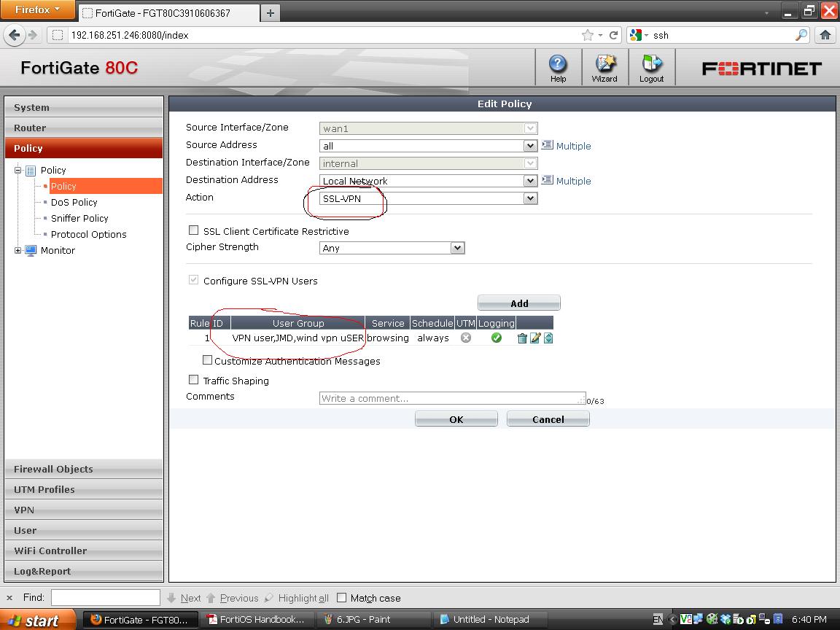Viewport: 840px width, 630px height.
Task: Check Customize Authentication Messages
Action: coord(207,360)
